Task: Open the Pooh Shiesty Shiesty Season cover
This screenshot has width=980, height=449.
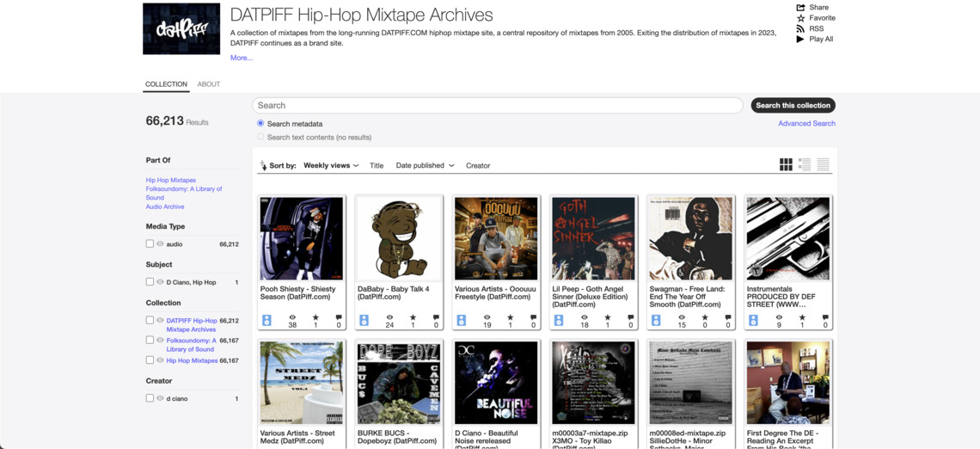Action: click(x=301, y=239)
